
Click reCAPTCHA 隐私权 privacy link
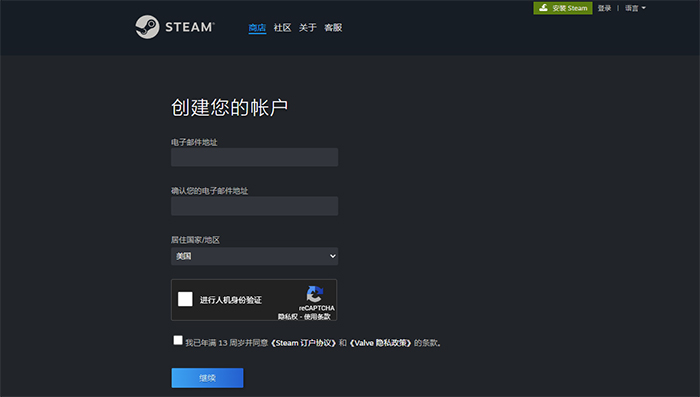click(x=288, y=317)
